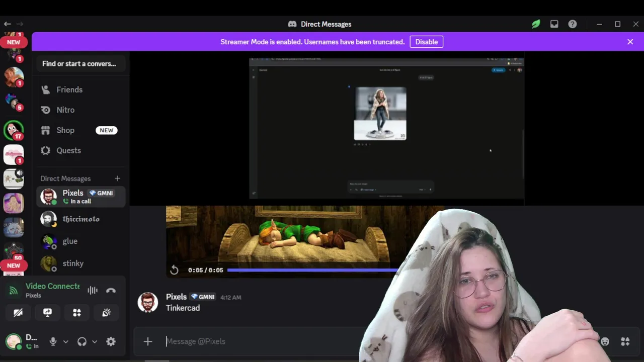Screen dimensions: 644x362
Task: Click the 4:12 AM message timestamp
Action: tap(230, 298)
